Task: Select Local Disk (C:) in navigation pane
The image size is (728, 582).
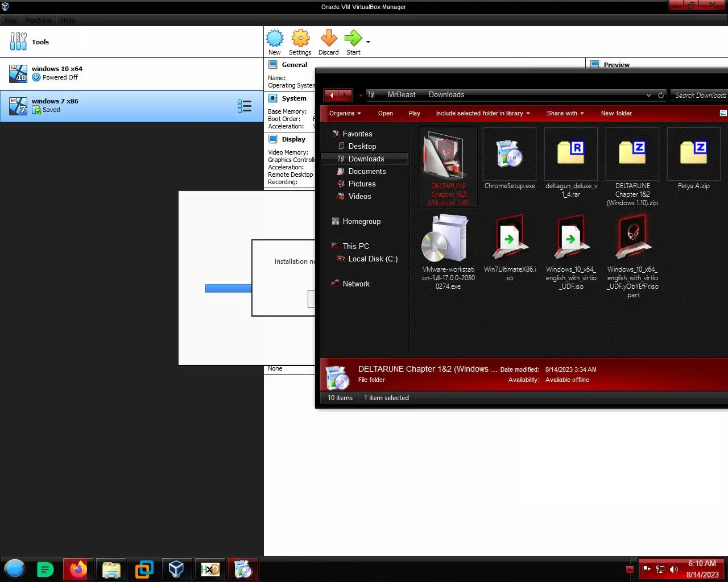Action: click(x=373, y=259)
